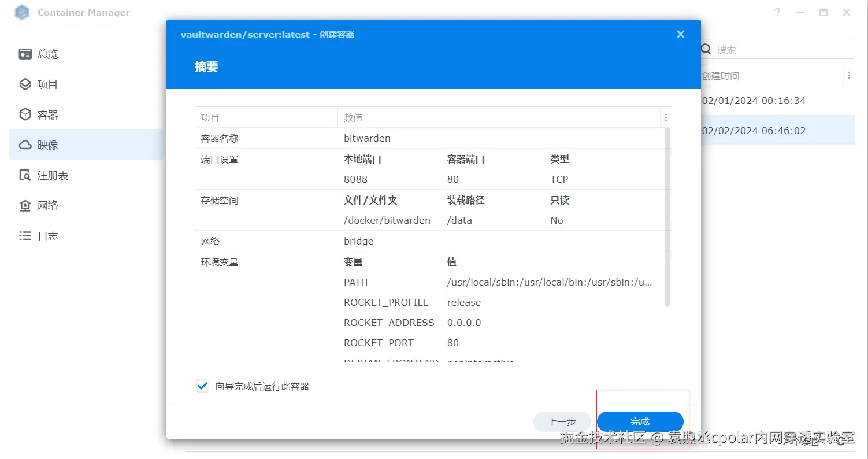The height and width of the screenshot is (459, 868).
Task: Open column options beside 创建时间 header
Action: (849, 76)
